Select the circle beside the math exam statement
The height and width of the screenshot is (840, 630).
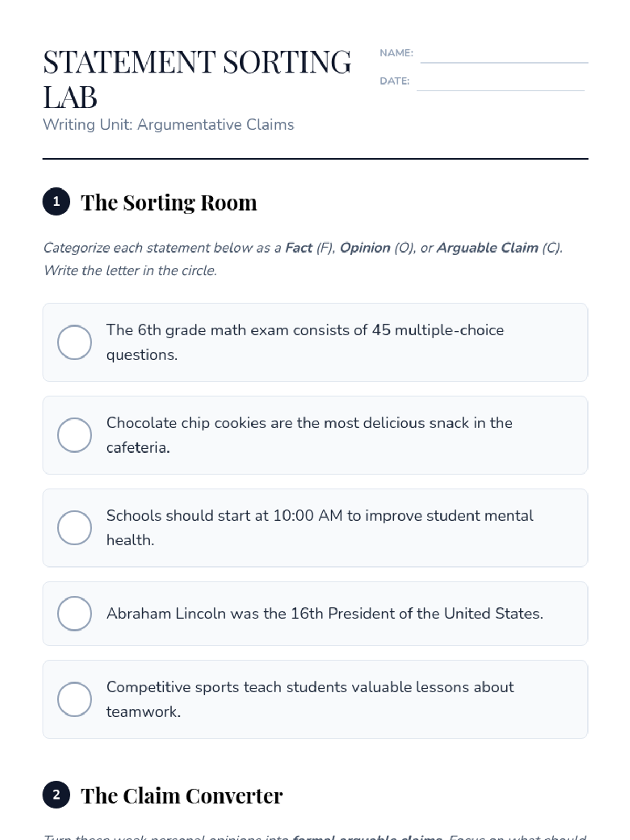[x=75, y=342]
